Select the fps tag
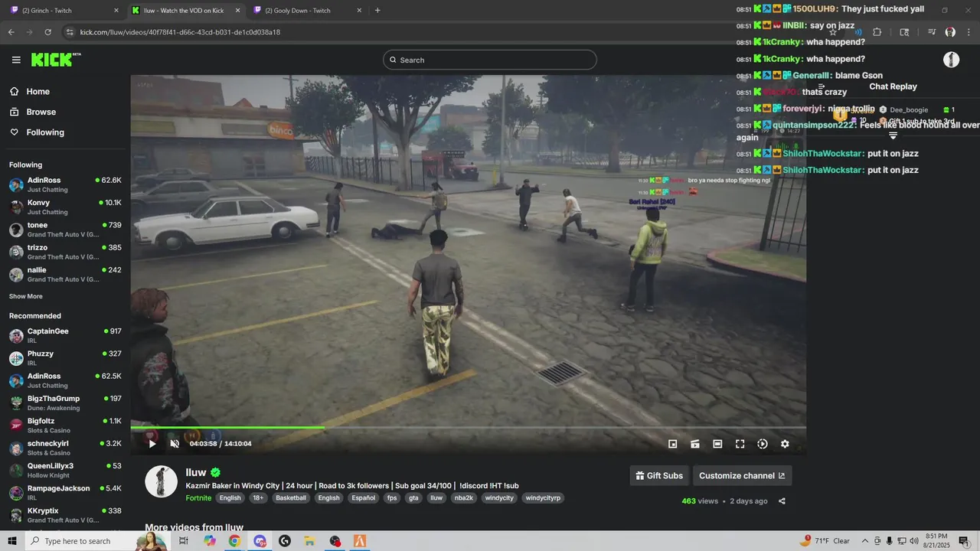This screenshot has width=980, height=551. click(x=392, y=498)
